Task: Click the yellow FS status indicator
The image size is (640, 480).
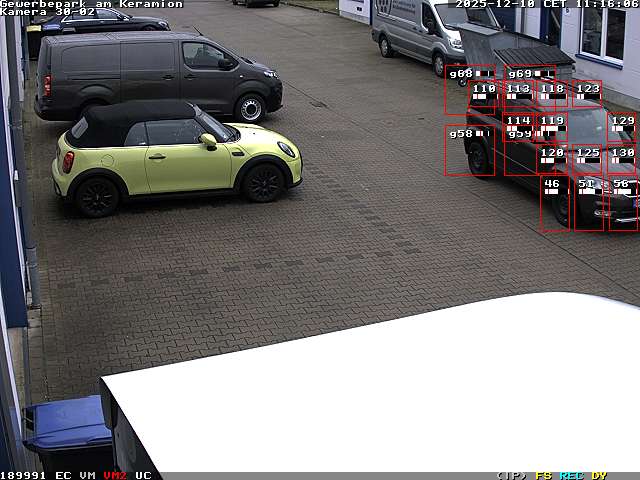Action: (x=543, y=475)
